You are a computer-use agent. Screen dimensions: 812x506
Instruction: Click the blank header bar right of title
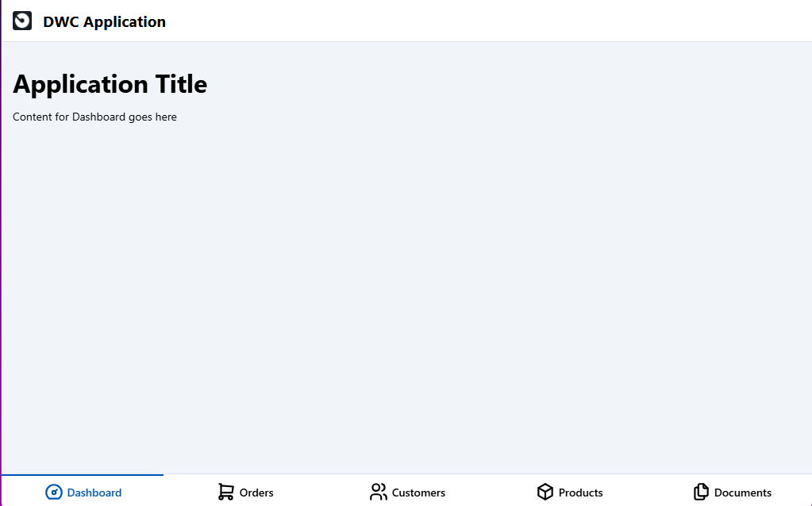click(x=489, y=21)
